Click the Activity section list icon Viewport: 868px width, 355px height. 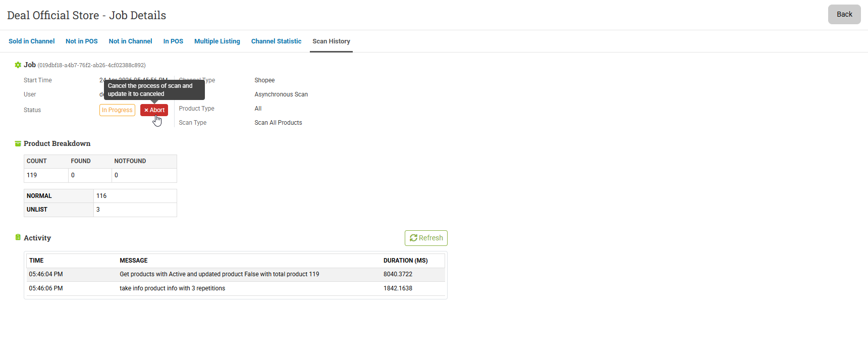pos(18,237)
